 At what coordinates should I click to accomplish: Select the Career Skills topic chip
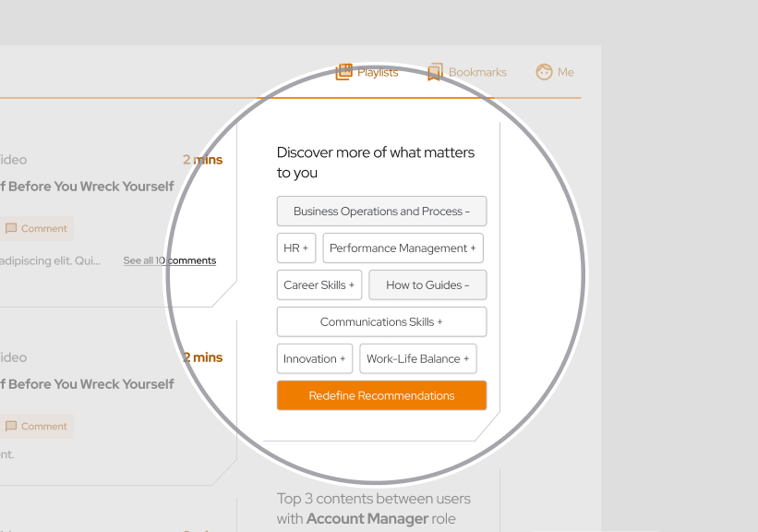click(319, 285)
